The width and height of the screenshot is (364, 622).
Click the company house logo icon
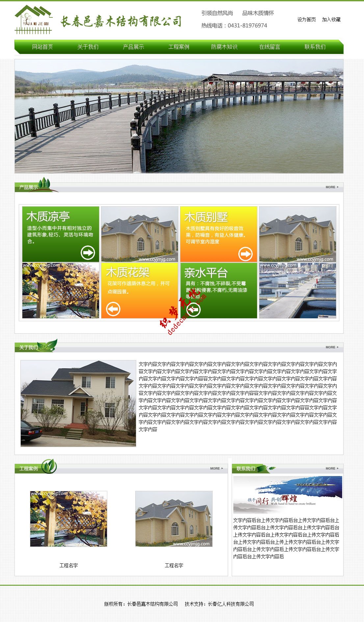click(x=33, y=20)
